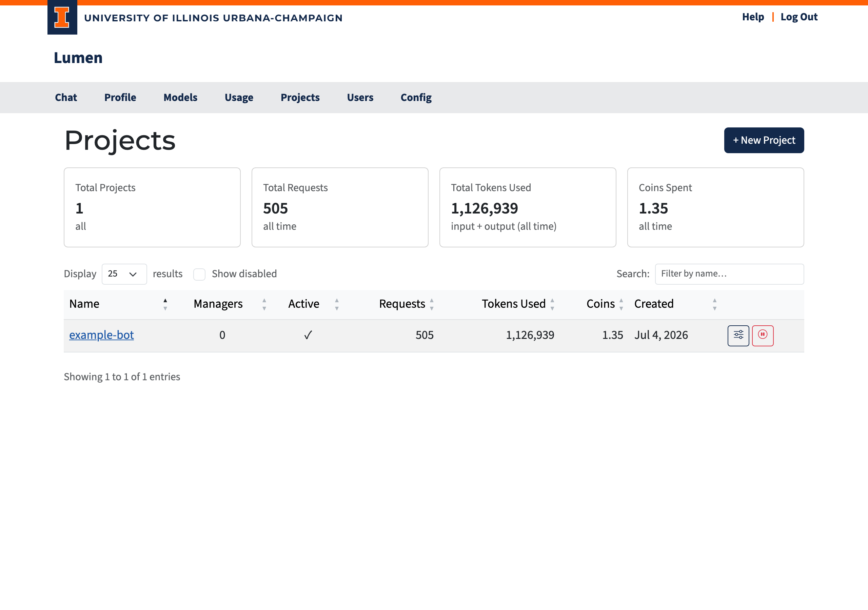Click the 1.35 coins table cell
The height and width of the screenshot is (610, 868).
click(612, 335)
